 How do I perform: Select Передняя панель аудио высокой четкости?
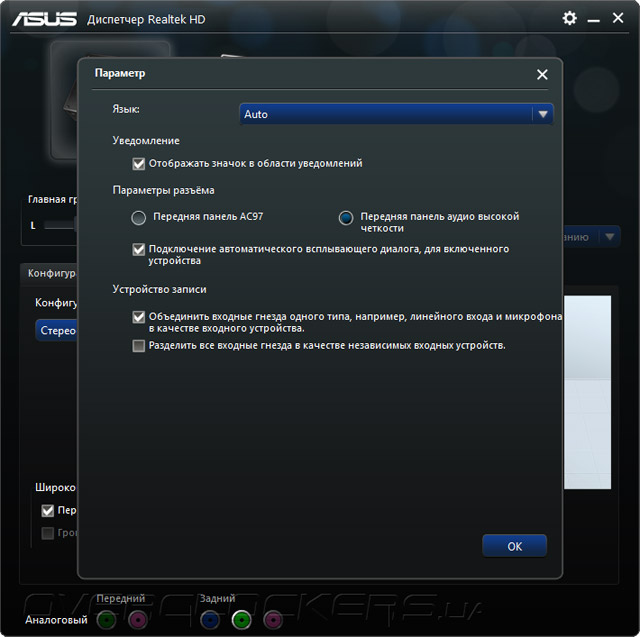[x=346, y=218]
